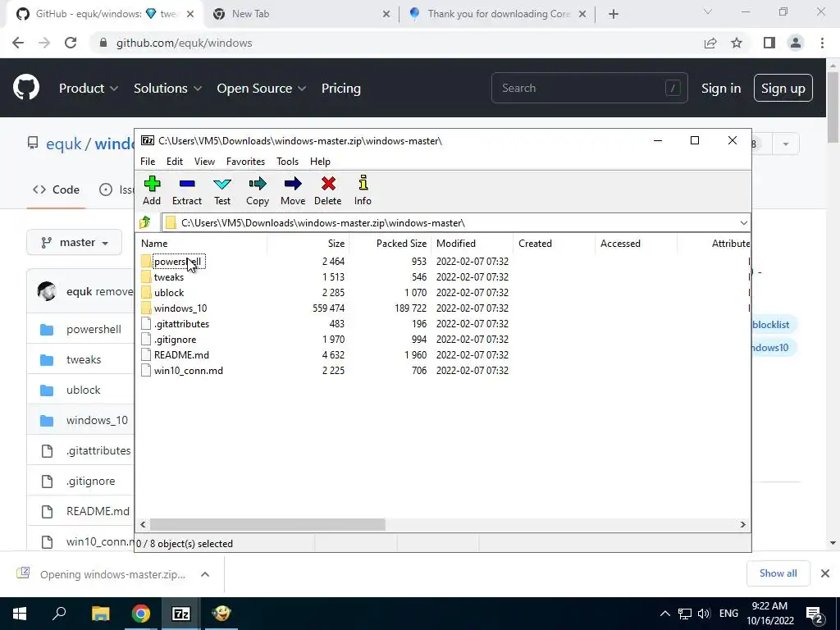This screenshot has width=840, height=630.
Task: Open the Help menu in 7-Zip
Action: coord(320,162)
